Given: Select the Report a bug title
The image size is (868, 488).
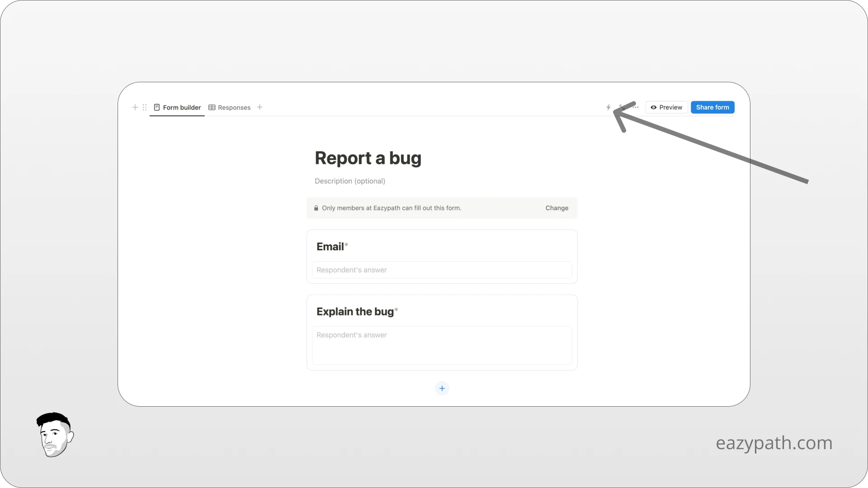Looking at the screenshot, I should 368,158.
